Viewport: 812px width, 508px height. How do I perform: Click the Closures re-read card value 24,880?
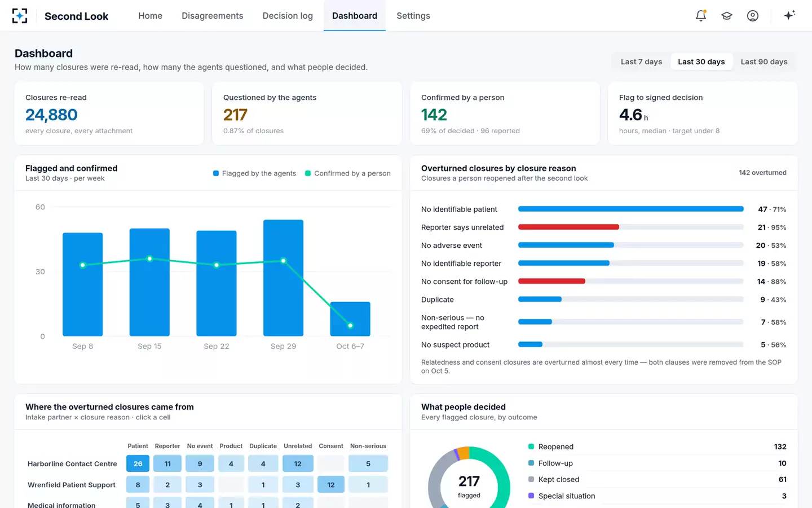[x=51, y=115]
